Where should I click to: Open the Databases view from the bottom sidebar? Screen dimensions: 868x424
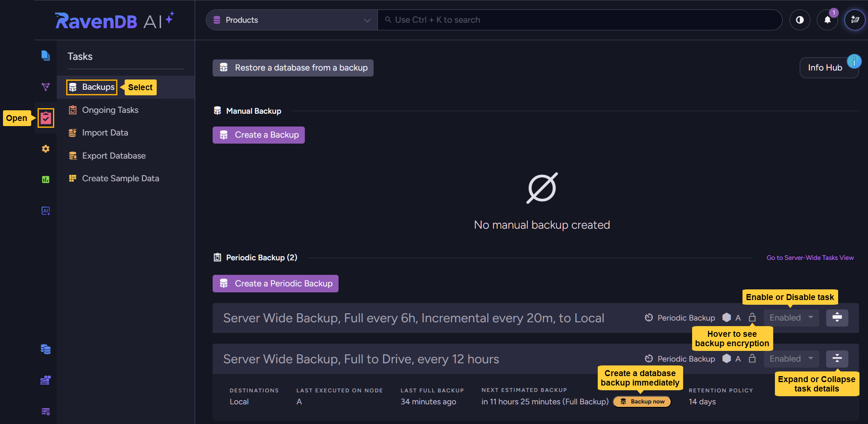[x=46, y=349]
